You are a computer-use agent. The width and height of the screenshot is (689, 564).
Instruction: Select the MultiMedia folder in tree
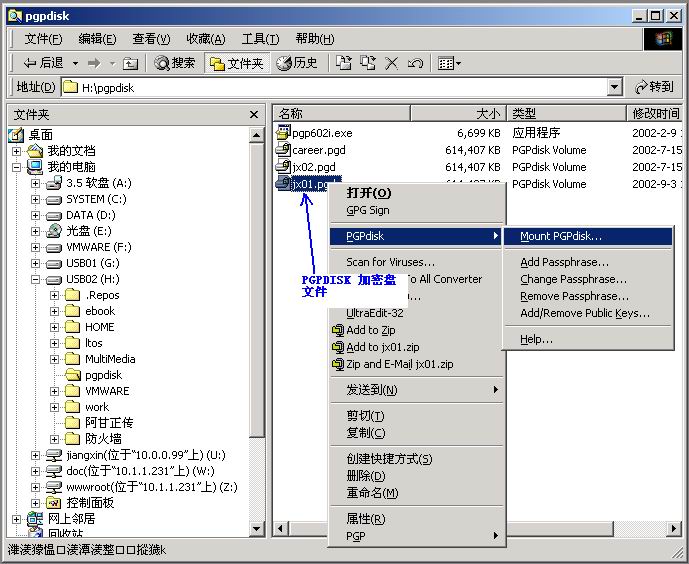pos(101,359)
